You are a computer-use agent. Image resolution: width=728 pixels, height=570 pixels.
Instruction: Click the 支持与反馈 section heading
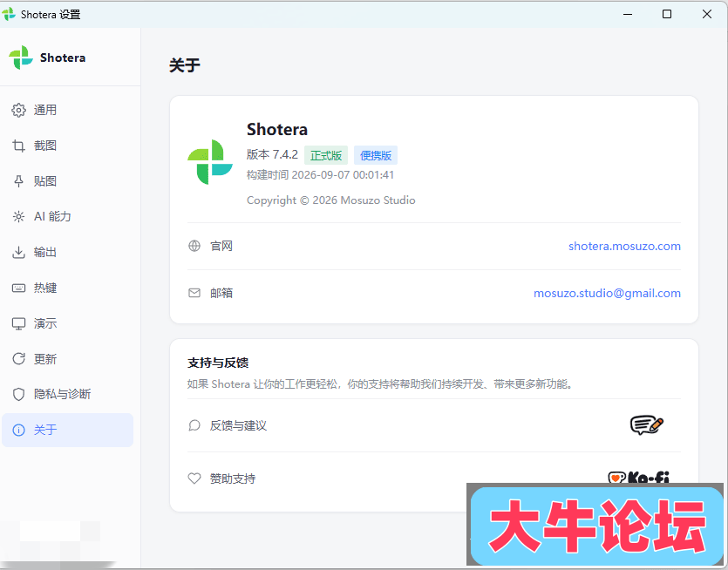tap(218, 363)
